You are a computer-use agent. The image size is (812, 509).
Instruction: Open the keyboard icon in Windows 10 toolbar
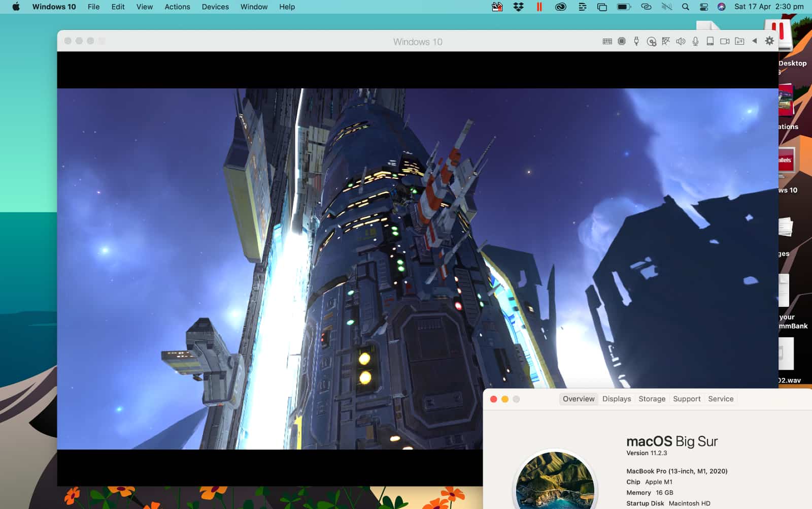click(x=607, y=41)
